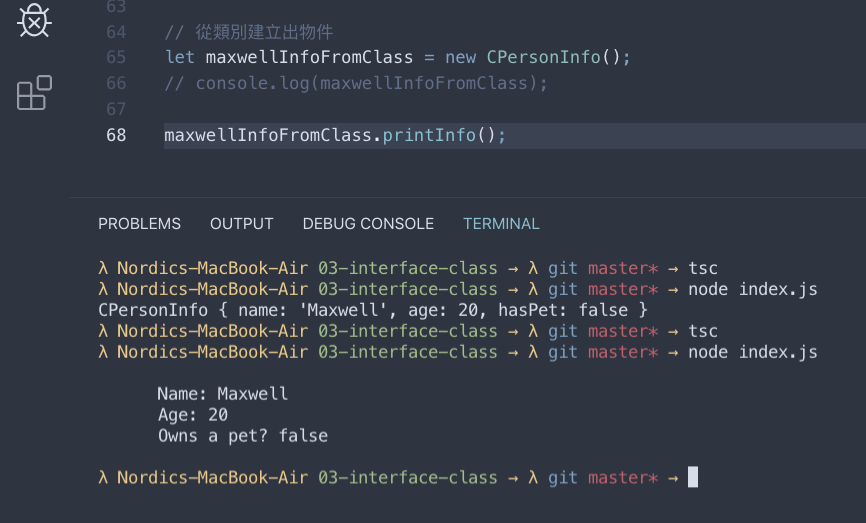
Task: Click the first 'tsc' command in terminal
Action: [x=703, y=268]
